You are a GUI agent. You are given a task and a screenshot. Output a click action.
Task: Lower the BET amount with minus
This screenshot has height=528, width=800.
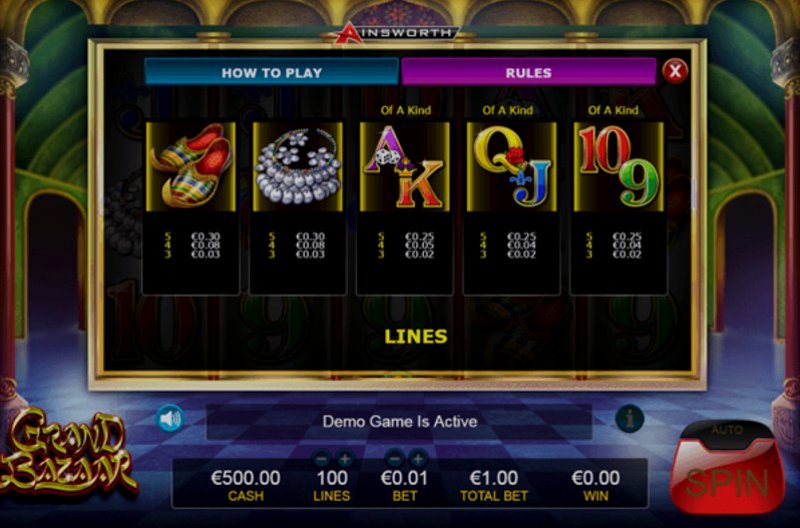pyautogui.click(x=394, y=459)
